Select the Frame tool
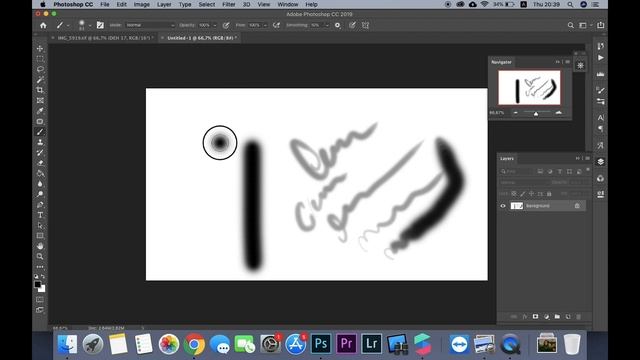The width and height of the screenshot is (640, 360). [x=40, y=100]
